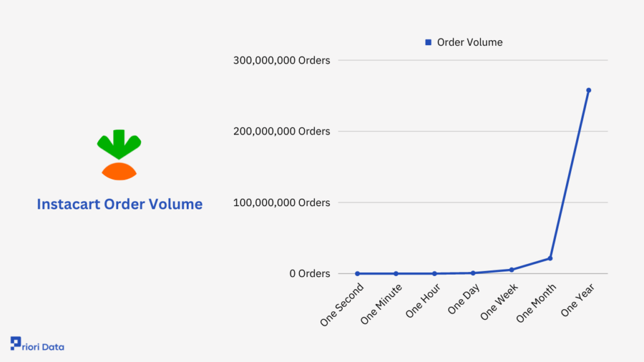Image resolution: width=644 pixels, height=362 pixels.
Task: Select the One Day data point
Action: tap(473, 273)
